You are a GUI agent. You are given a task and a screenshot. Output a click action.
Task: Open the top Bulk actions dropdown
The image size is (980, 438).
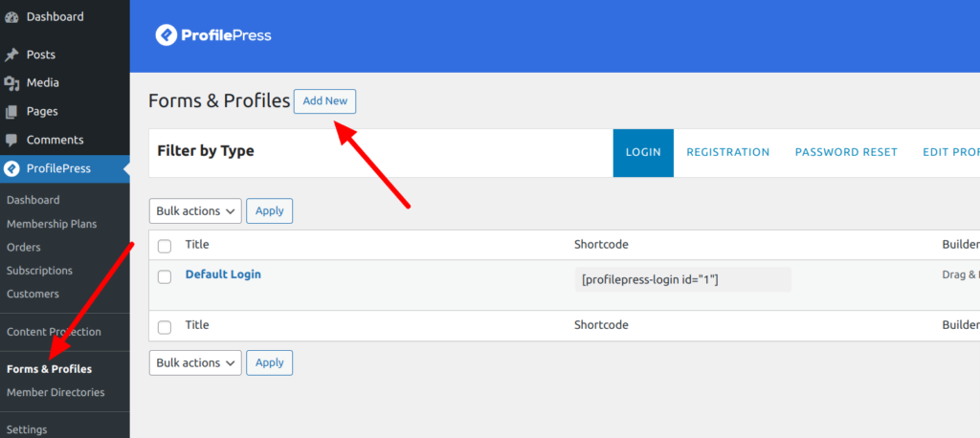pos(195,211)
